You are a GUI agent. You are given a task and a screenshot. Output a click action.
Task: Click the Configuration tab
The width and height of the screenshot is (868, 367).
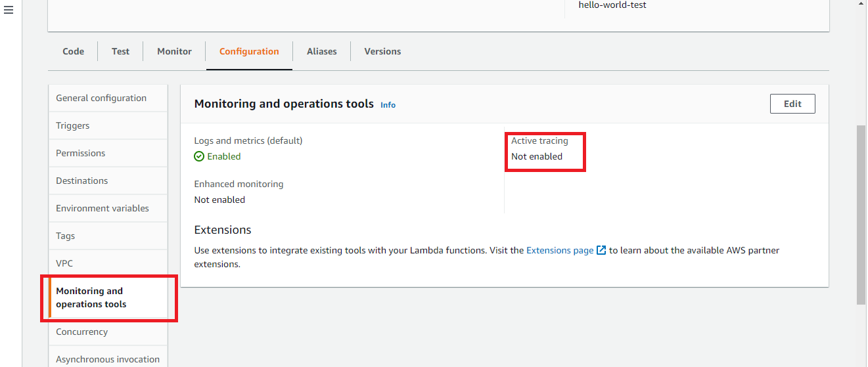pyautogui.click(x=249, y=51)
